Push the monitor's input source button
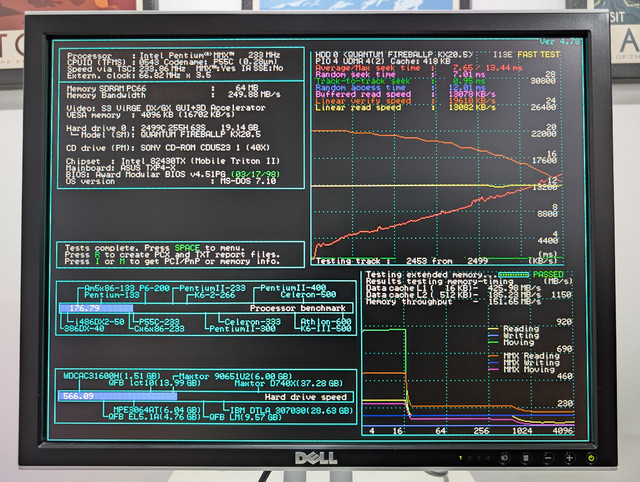The width and height of the screenshot is (640, 482). click(505, 458)
